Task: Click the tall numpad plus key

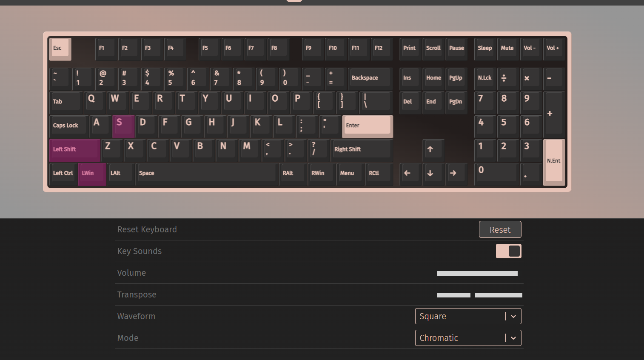Action: [x=554, y=114]
